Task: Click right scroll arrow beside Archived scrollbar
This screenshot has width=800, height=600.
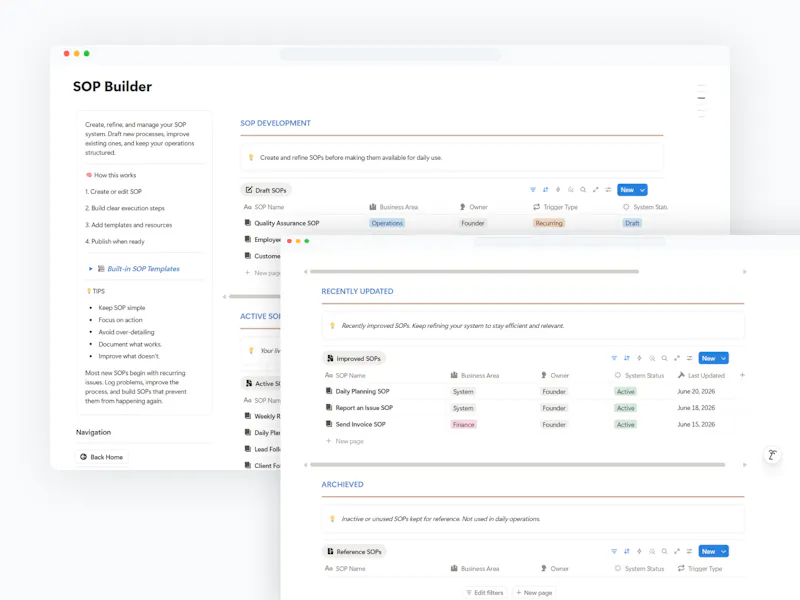Action: coord(744,465)
